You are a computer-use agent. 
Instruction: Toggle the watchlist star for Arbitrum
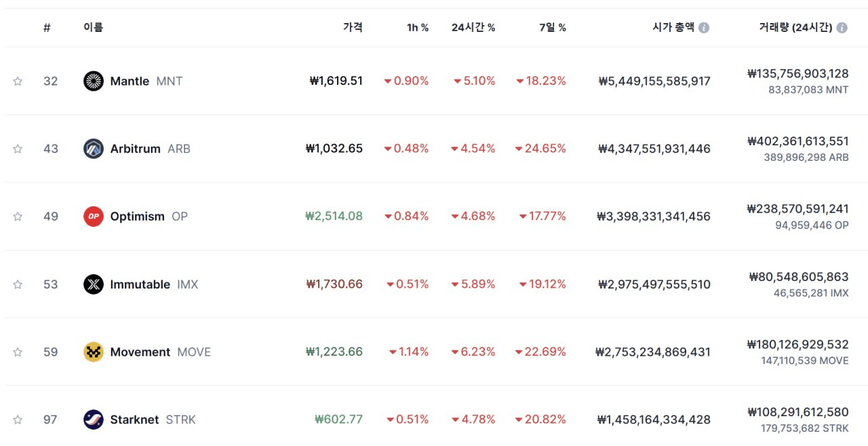[18, 149]
